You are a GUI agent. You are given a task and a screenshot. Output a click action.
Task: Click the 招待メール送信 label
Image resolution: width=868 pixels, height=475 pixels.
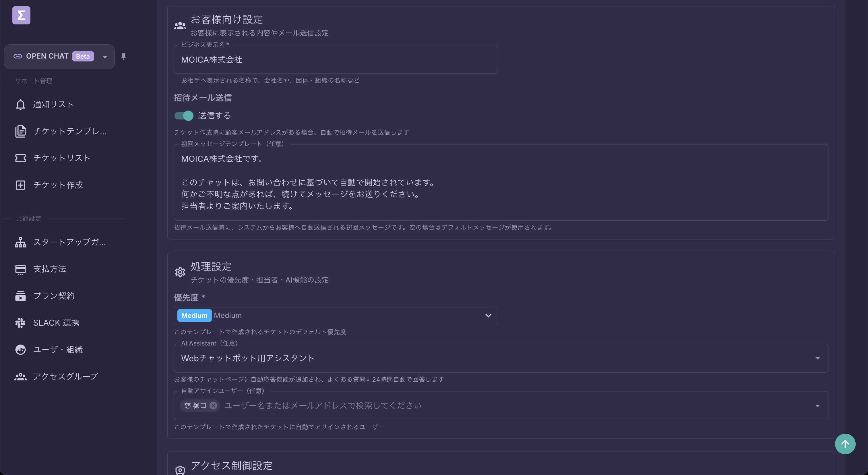(203, 98)
